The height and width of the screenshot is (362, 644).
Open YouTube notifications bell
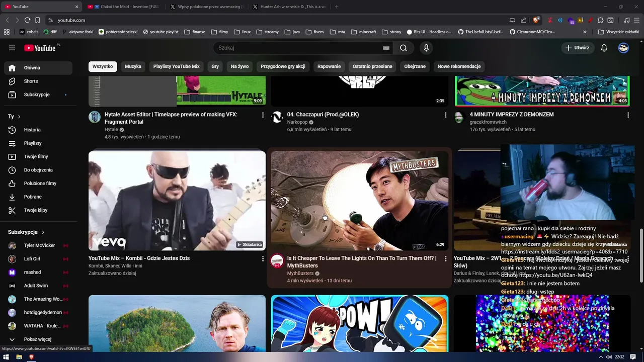(x=604, y=48)
